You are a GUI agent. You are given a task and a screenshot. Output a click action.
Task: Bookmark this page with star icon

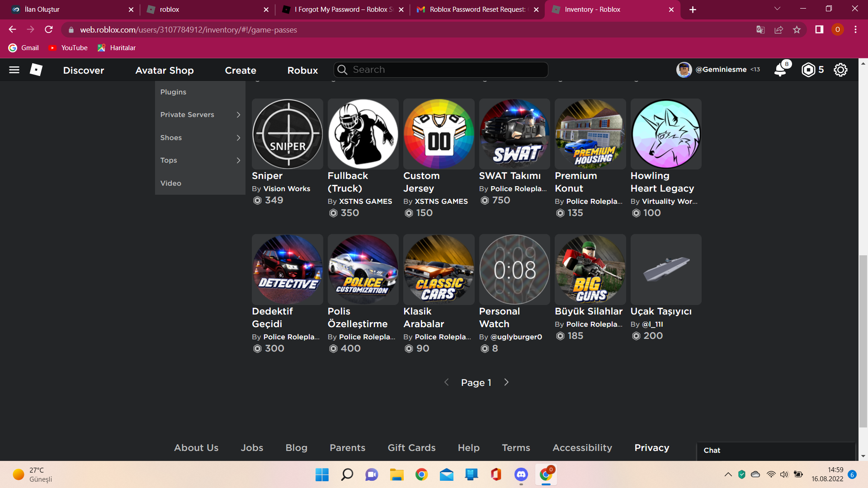(797, 30)
